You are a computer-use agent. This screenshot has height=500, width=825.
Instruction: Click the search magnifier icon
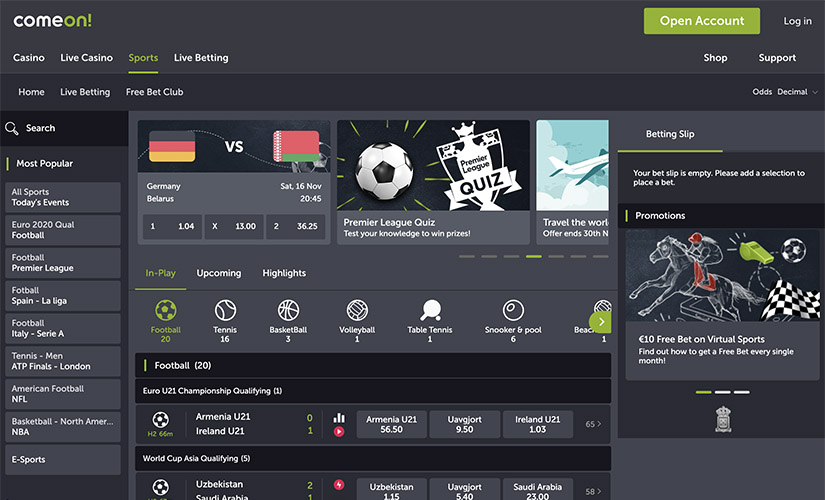12,128
